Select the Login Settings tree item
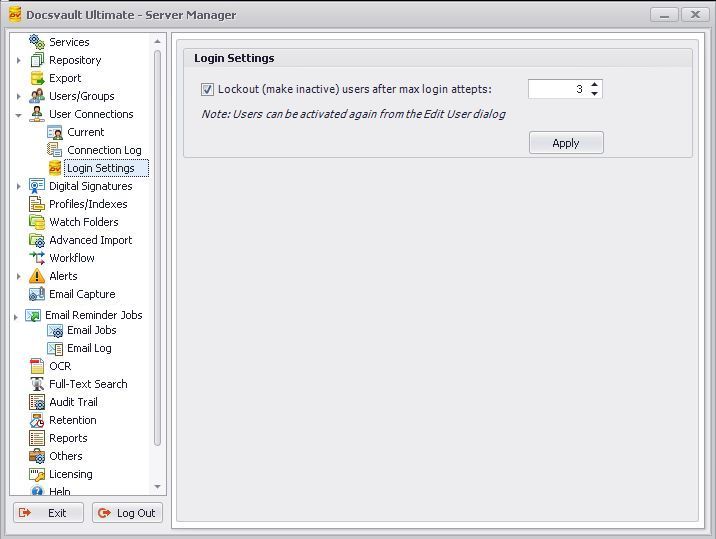 click(106, 168)
